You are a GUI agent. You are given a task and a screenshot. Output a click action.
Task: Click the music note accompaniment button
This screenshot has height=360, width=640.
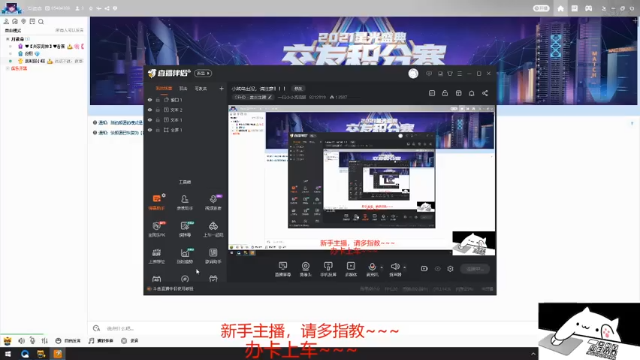pos(101,341)
